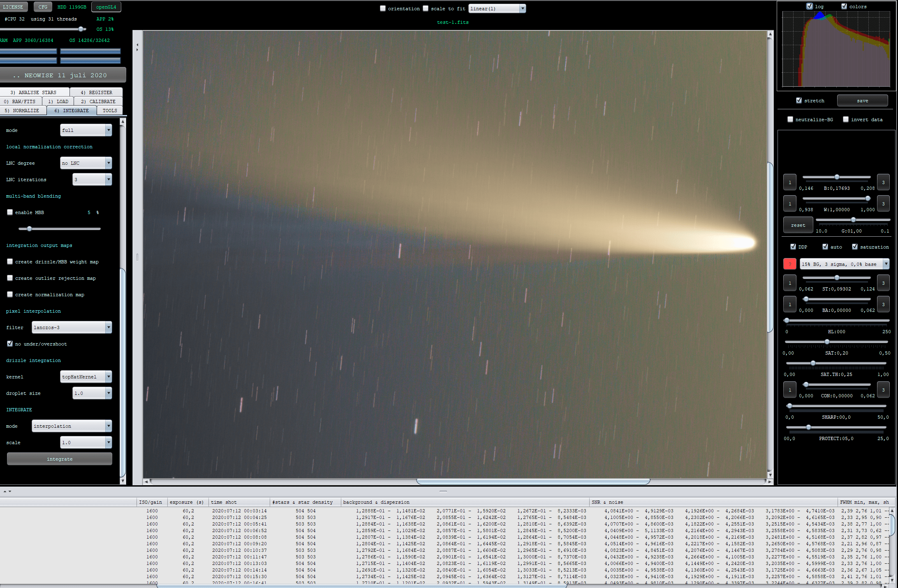Toggle the neutralize-BG checkbox

point(790,120)
